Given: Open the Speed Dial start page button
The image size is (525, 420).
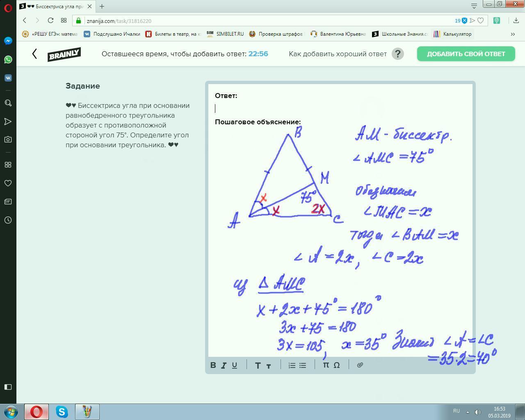Looking at the screenshot, I should (x=64, y=21).
